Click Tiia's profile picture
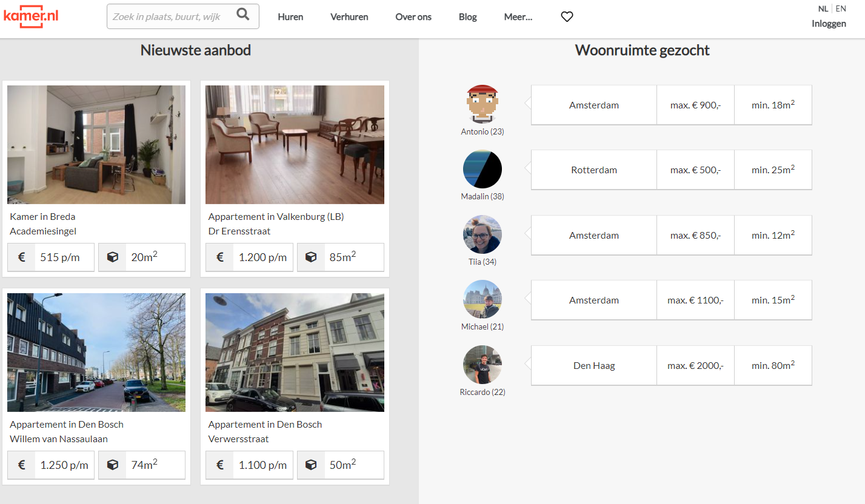 click(482, 234)
